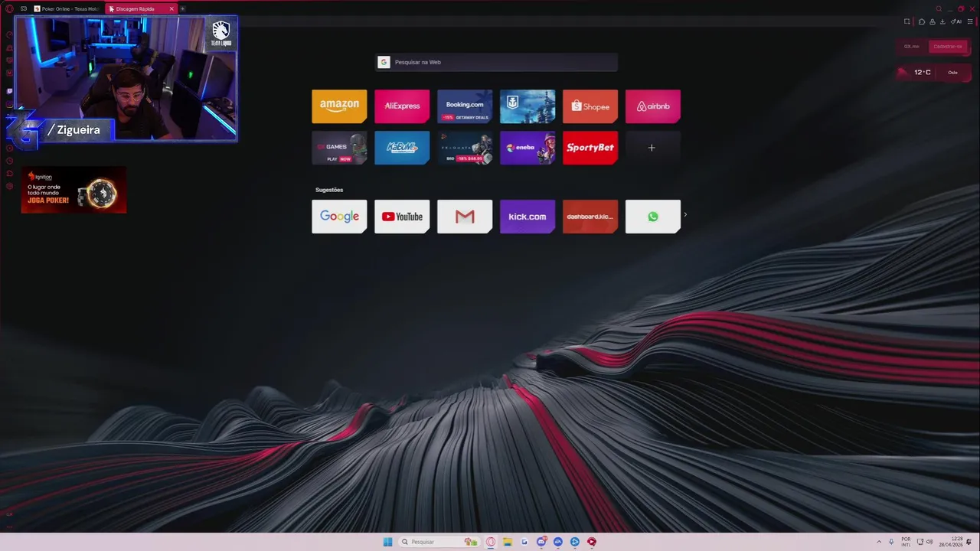Screen dimensions: 980x551
Task: Open the Opera GX main menu logo
Action: click(x=9, y=8)
